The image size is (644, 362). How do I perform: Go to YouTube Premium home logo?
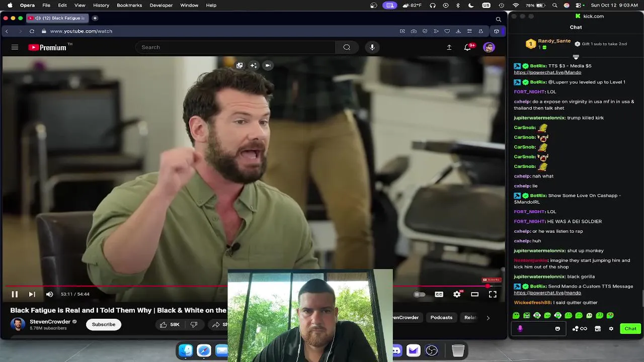47,47
